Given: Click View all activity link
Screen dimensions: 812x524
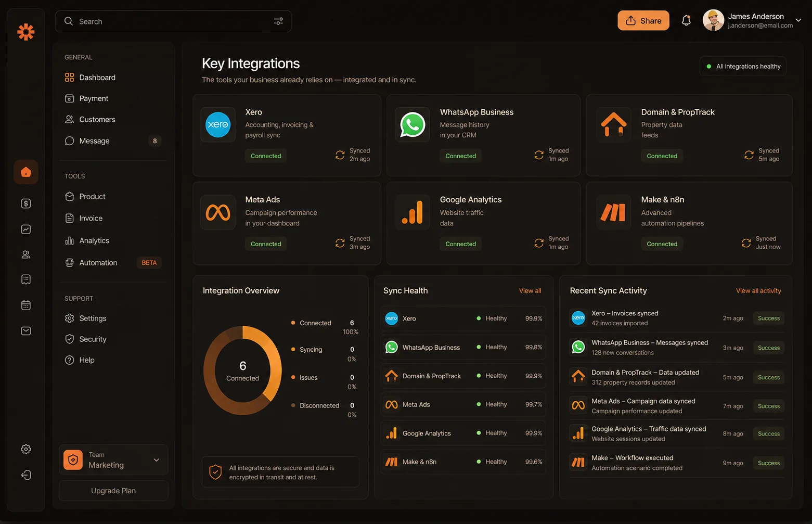Looking at the screenshot, I should (x=758, y=291).
